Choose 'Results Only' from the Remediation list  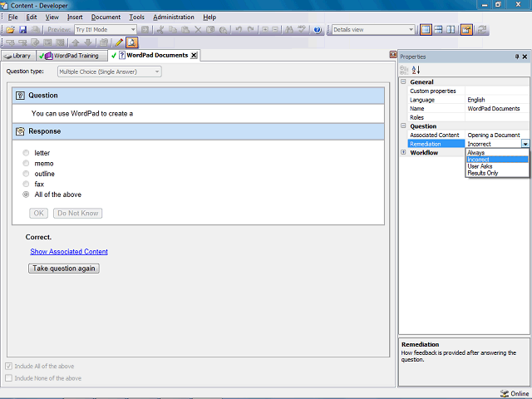coord(497,173)
